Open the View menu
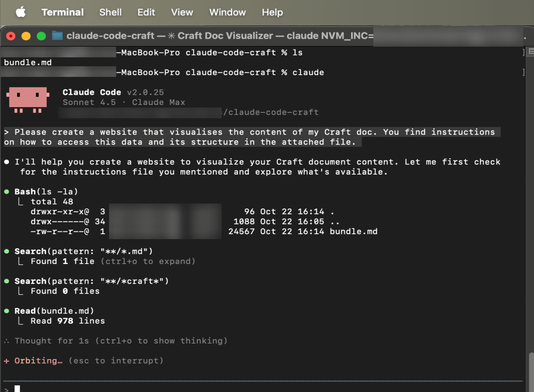534x392 pixels. coord(182,12)
